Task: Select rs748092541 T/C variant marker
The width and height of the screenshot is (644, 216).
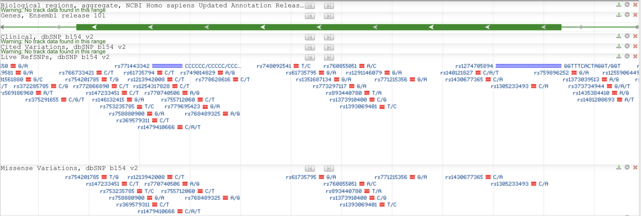Action: [296, 66]
